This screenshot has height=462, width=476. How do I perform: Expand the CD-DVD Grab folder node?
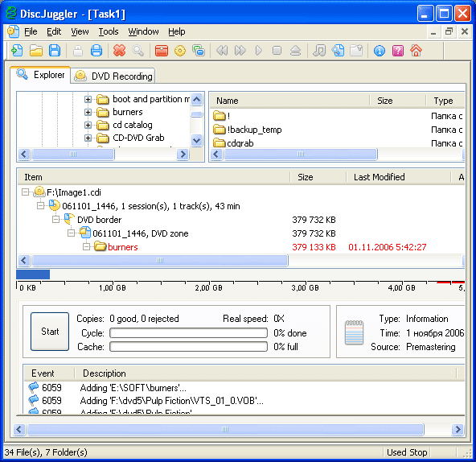click(x=88, y=138)
